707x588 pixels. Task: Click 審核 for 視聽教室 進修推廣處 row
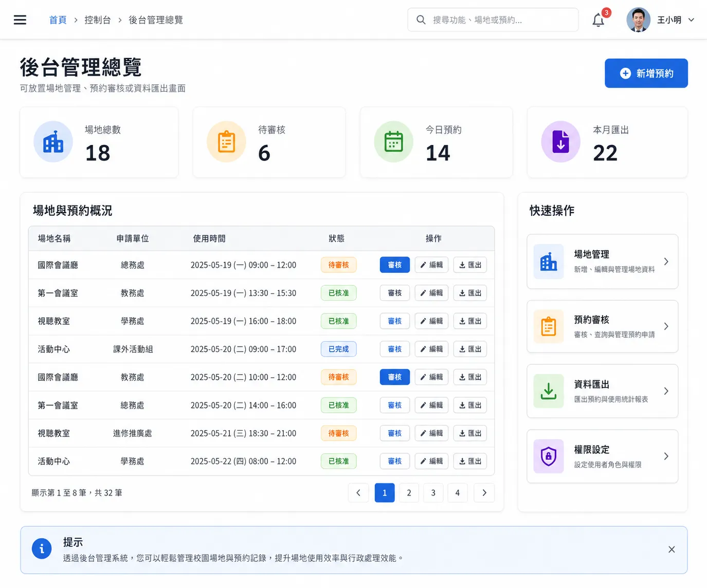[395, 433]
